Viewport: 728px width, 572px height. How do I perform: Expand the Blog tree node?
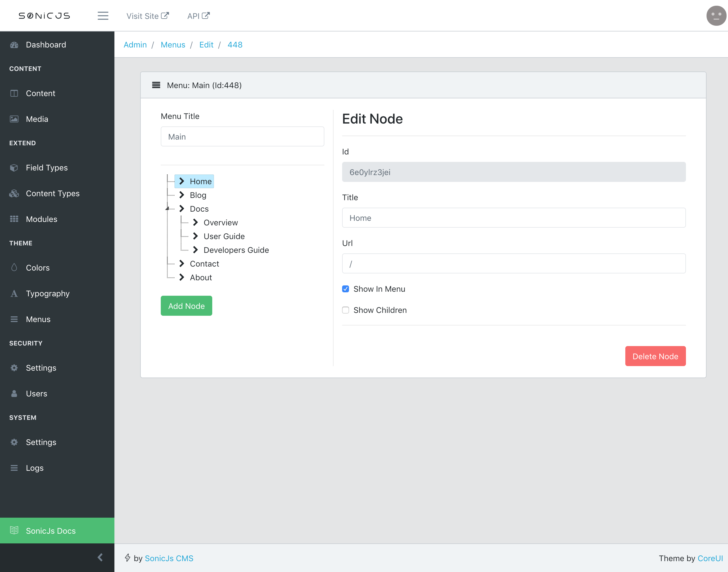tap(181, 194)
